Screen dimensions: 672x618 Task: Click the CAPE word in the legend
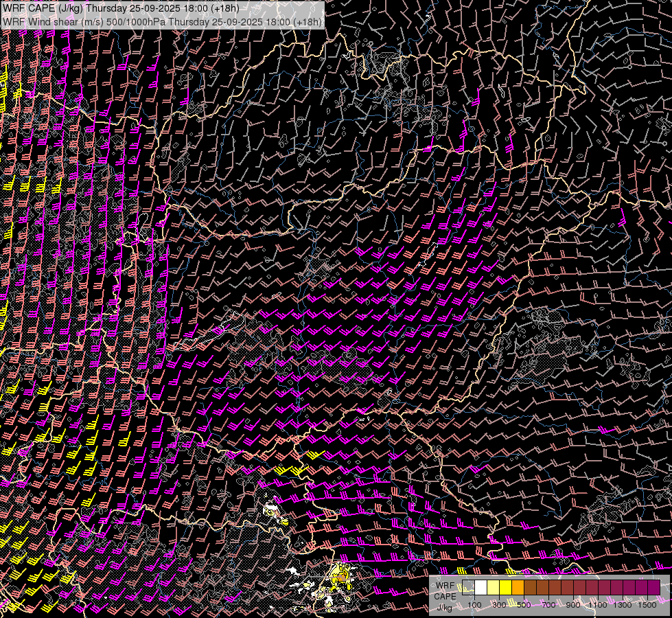(445, 596)
